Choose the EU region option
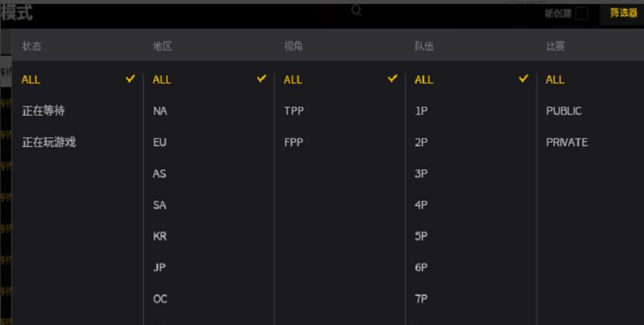 pyautogui.click(x=160, y=142)
